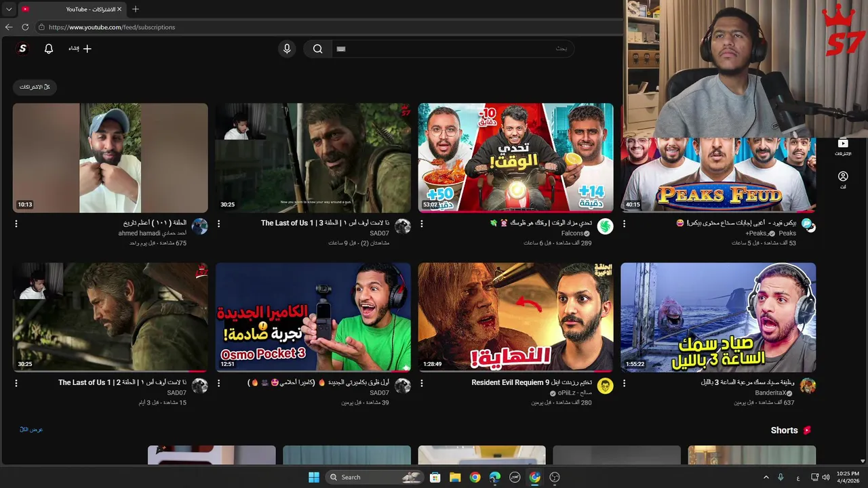Click the microphone indicator in system tray
Image resolution: width=868 pixels, height=488 pixels.
click(x=781, y=477)
